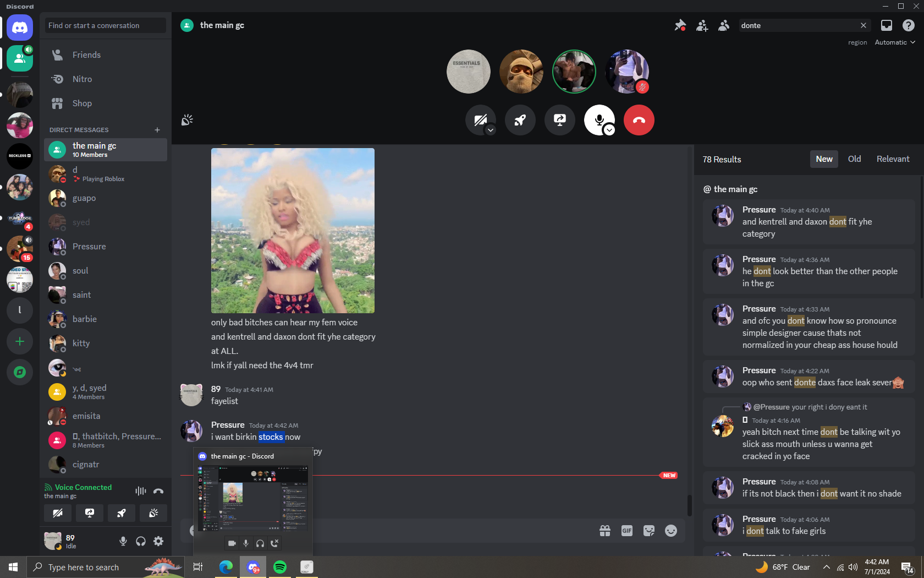Clear the 'donte' search query
Screen dimensions: 924x578
tap(864, 25)
